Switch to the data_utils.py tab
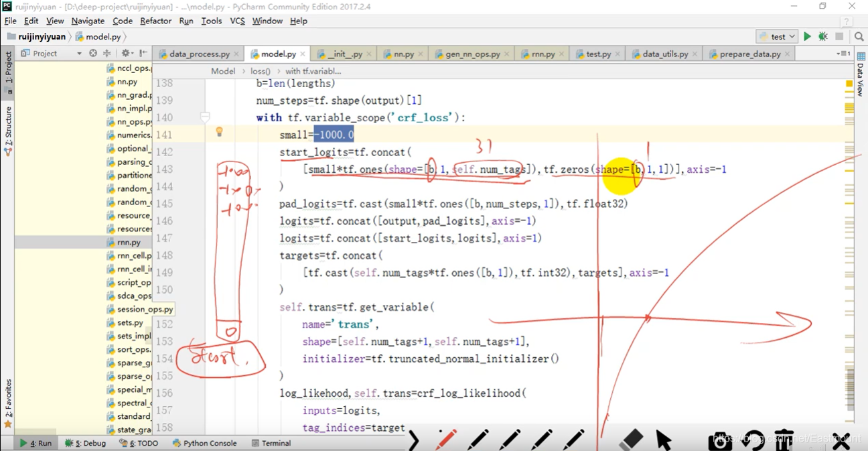868x451 pixels. [665, 54]
